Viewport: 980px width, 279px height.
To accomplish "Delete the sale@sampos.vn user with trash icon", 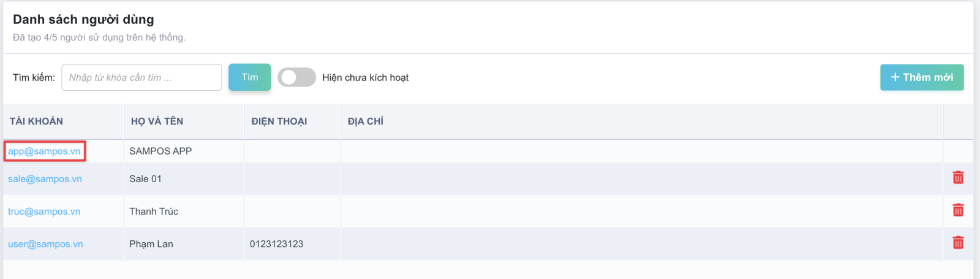I will 958,177.
